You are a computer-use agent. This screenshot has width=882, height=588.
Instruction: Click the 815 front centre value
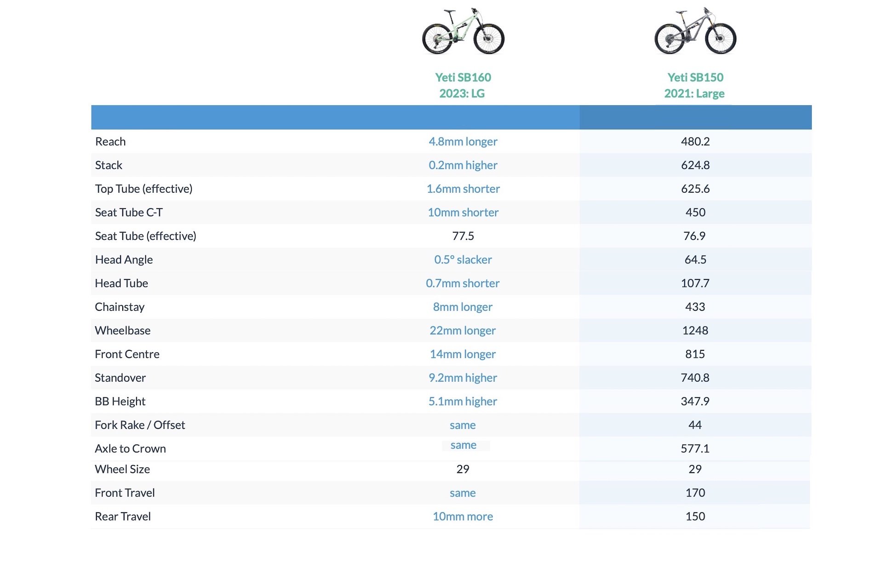(695, 354)
